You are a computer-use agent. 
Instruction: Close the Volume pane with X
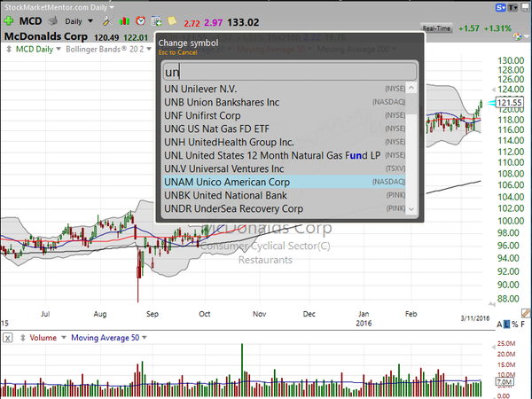point(8,338)
